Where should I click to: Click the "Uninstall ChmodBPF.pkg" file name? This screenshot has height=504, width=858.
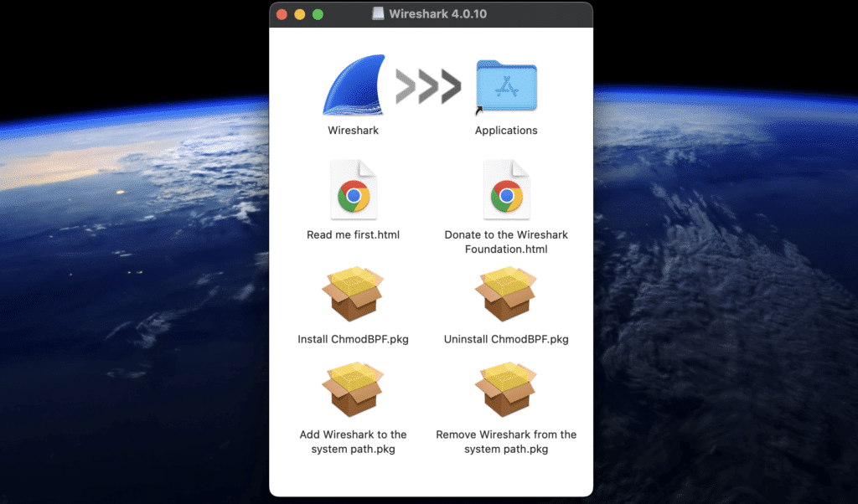tap(506, 339)
